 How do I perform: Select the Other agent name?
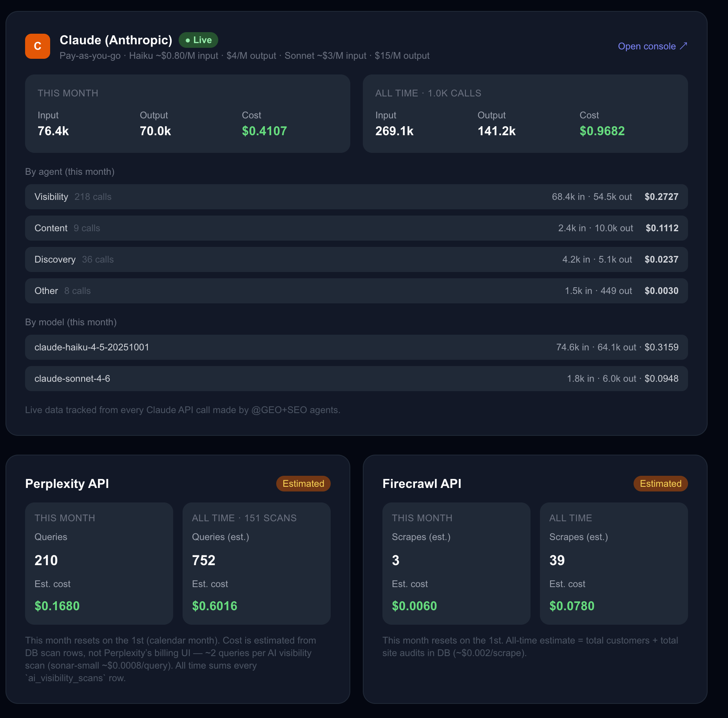(46, 291)
